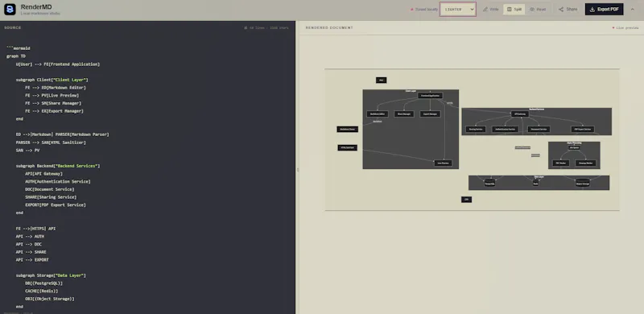The image size is (644, 314).
Task: Click the User node atop the diagram
Action: [381, 81]
